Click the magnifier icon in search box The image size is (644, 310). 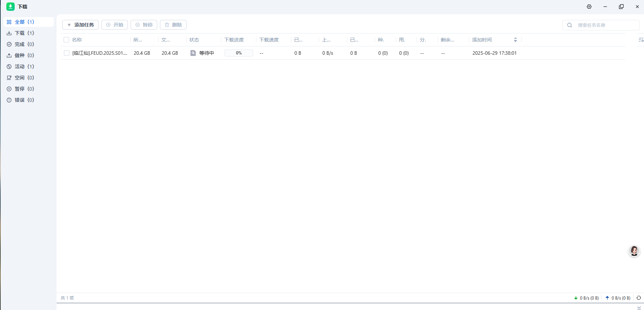coord(570,25)
